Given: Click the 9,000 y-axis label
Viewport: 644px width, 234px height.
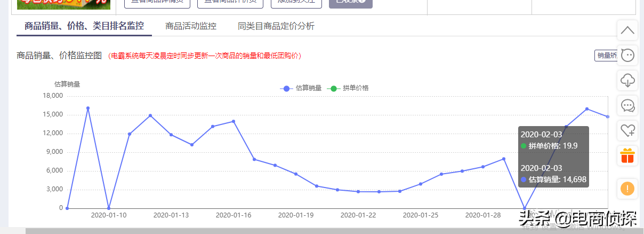Looking at the screenshot, I should pos(54,152).
